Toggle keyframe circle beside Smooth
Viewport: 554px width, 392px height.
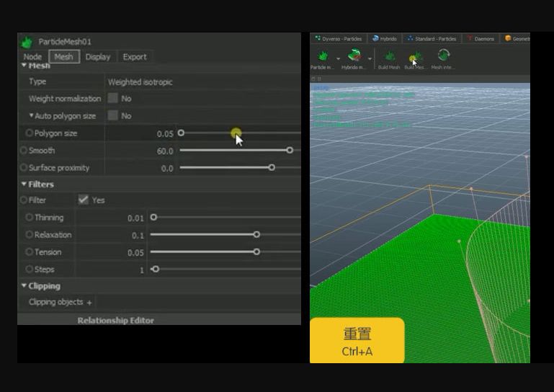(x=24, y=150)
